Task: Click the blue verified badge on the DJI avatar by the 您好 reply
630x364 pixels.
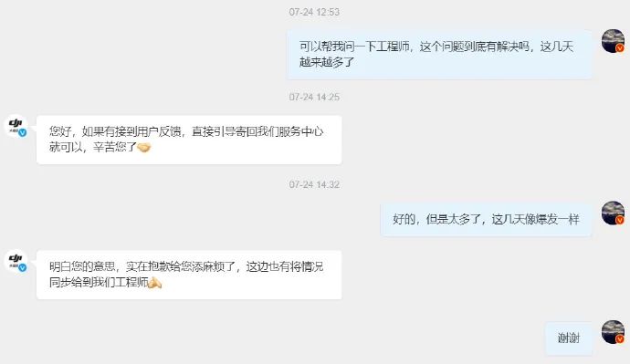Action: [23, 132]
